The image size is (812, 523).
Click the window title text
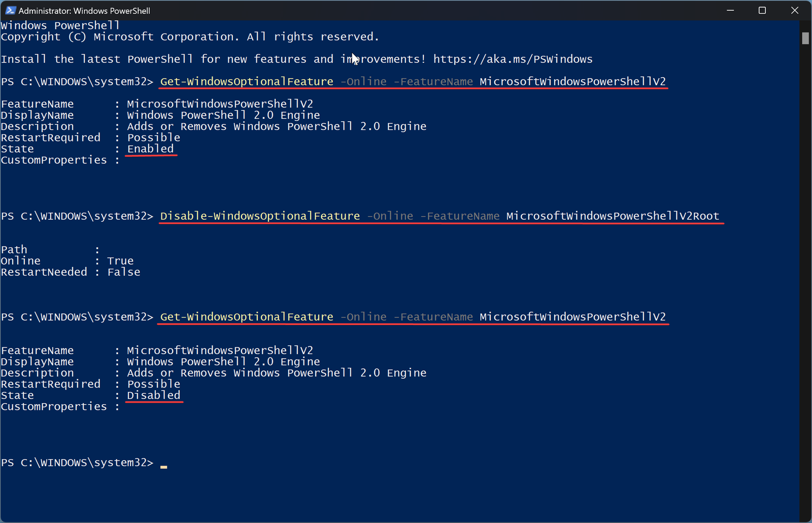(x=84, y=11)
